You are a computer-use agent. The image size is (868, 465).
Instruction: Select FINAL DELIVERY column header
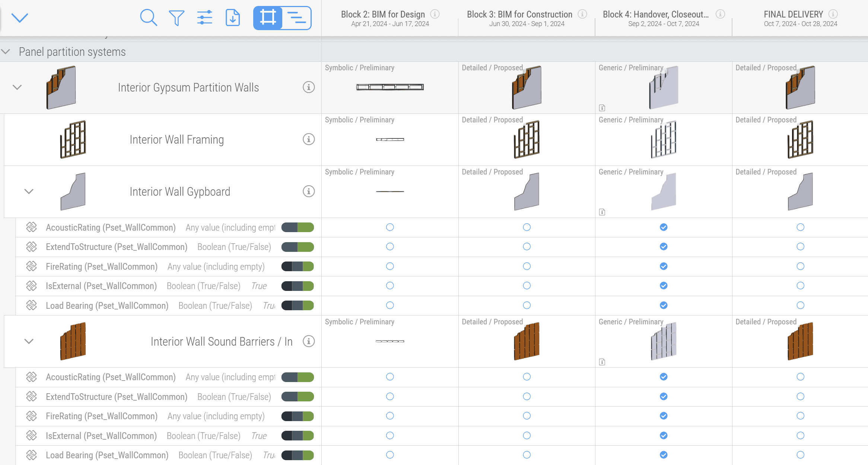[x=793, y=15]
